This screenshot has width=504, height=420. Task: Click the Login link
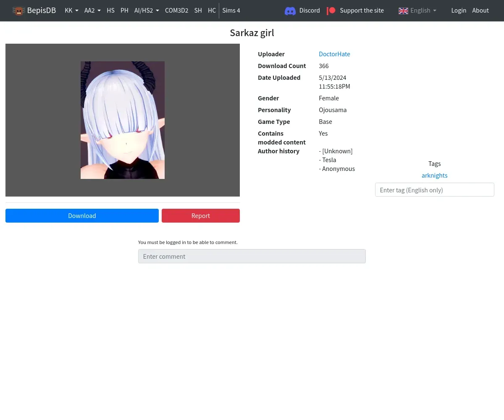pos(459,10)
